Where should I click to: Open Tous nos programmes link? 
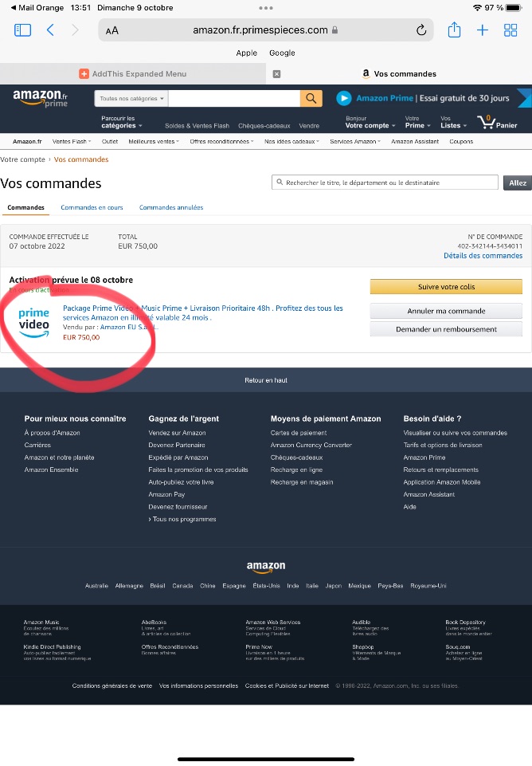(x=182, y=519)
